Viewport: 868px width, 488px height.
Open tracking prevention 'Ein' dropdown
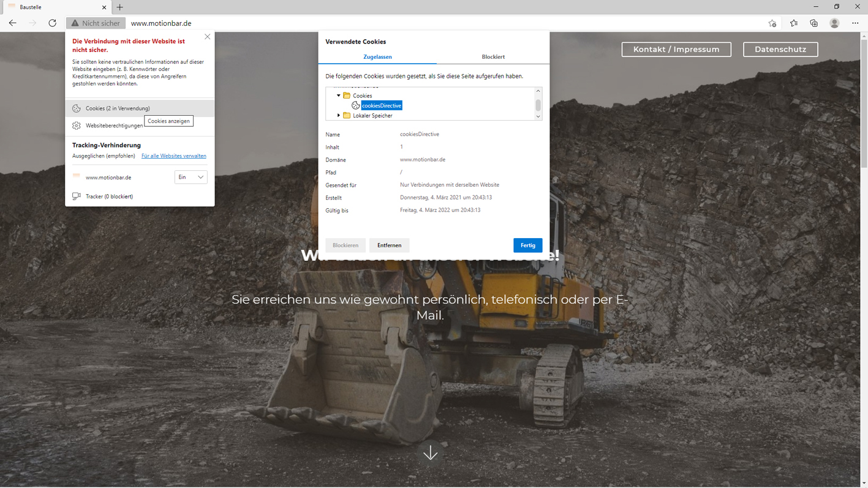point(191,177)
